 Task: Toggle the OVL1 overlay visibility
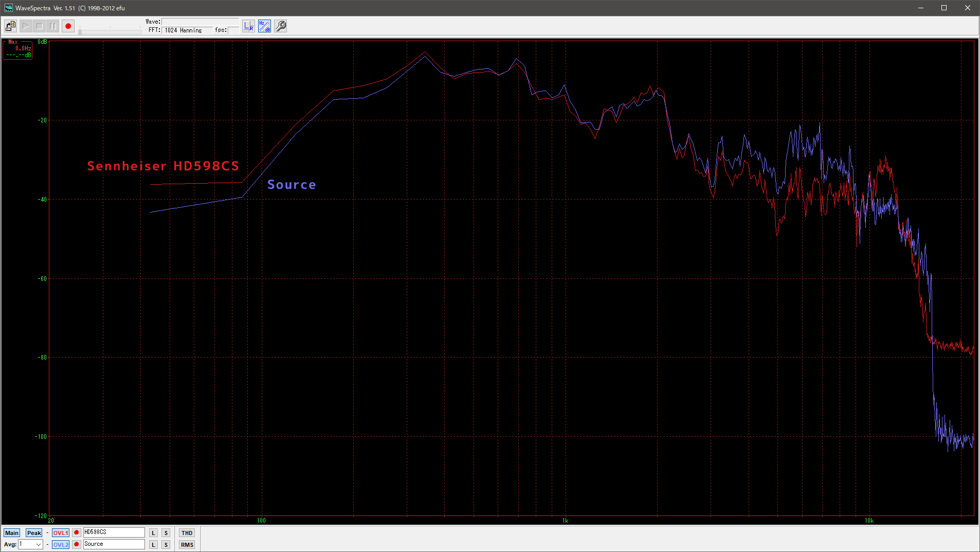(x=60, y=533)
